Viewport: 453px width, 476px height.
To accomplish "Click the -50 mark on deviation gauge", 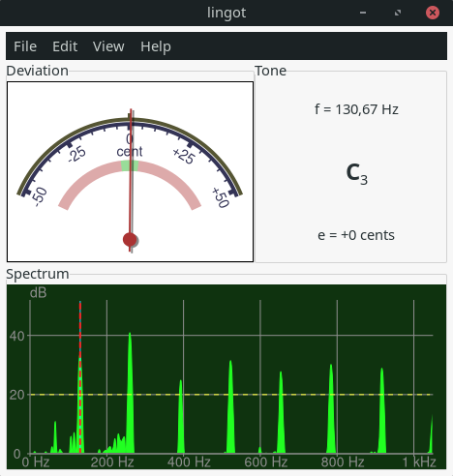I will (x=40, y=196).
